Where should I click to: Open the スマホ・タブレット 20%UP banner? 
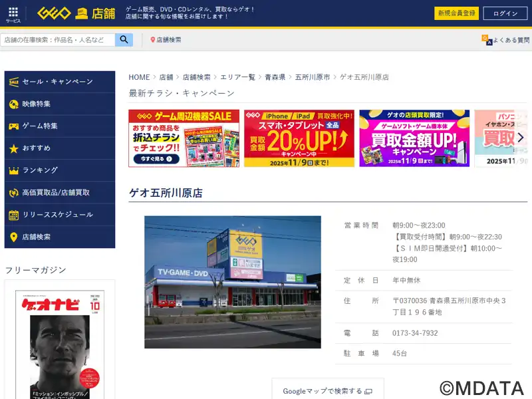tap(299, 138)
